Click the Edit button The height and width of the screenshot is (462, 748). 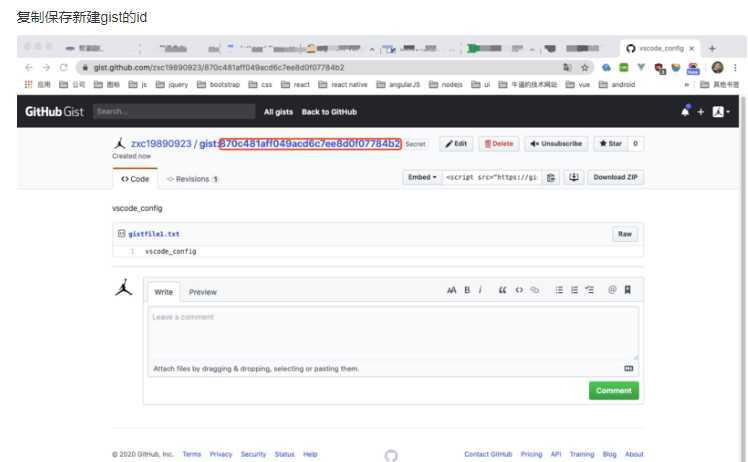pos(456,144)
